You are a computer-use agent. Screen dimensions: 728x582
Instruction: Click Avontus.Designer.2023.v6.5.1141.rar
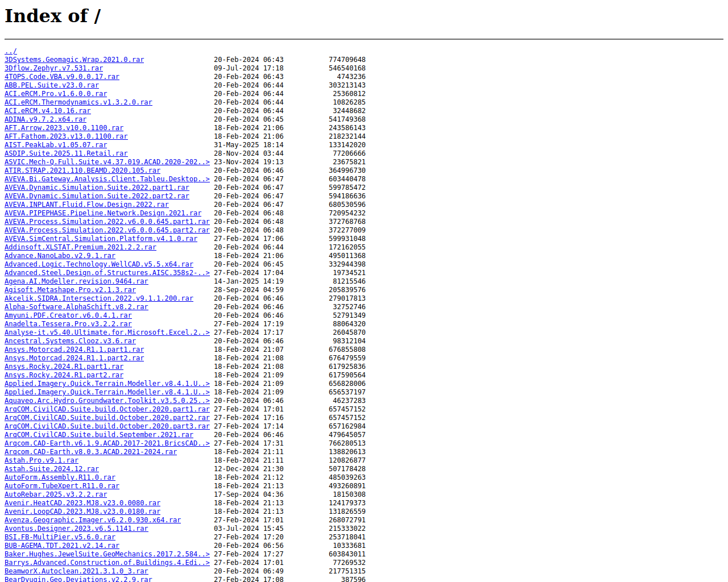click(76, 529)
